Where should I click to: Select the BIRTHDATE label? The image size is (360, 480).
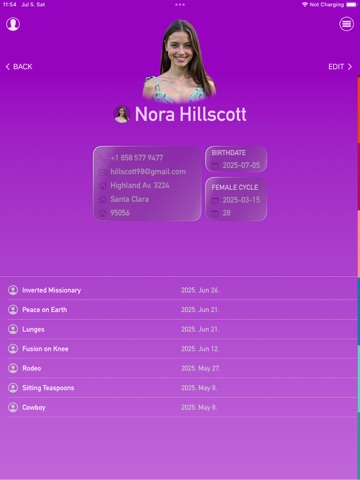point(229,153)
